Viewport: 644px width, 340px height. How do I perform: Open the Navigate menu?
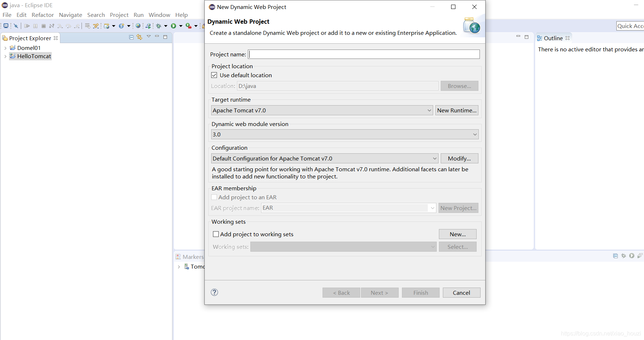70,15
